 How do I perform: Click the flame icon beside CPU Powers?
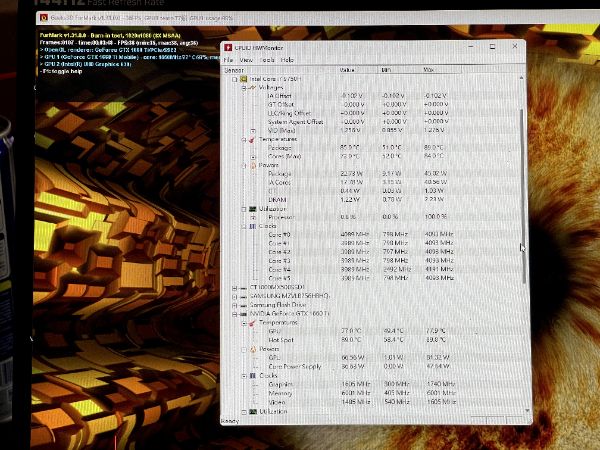tap(253, 165)
